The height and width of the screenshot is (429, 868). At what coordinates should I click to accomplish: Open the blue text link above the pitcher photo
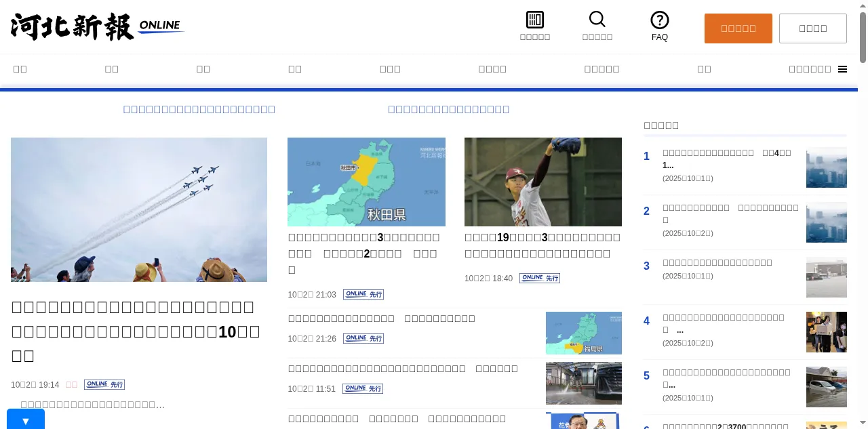(x=449, y=109)
